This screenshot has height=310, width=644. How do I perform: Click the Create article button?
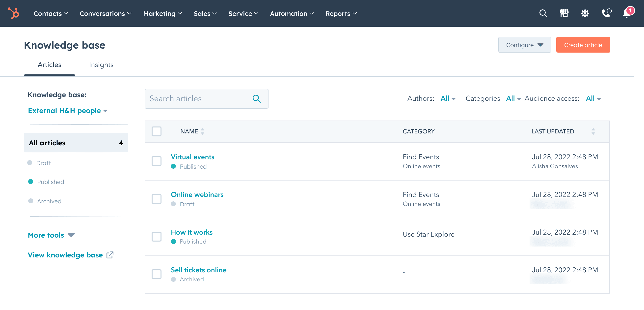tap(583, 45)
